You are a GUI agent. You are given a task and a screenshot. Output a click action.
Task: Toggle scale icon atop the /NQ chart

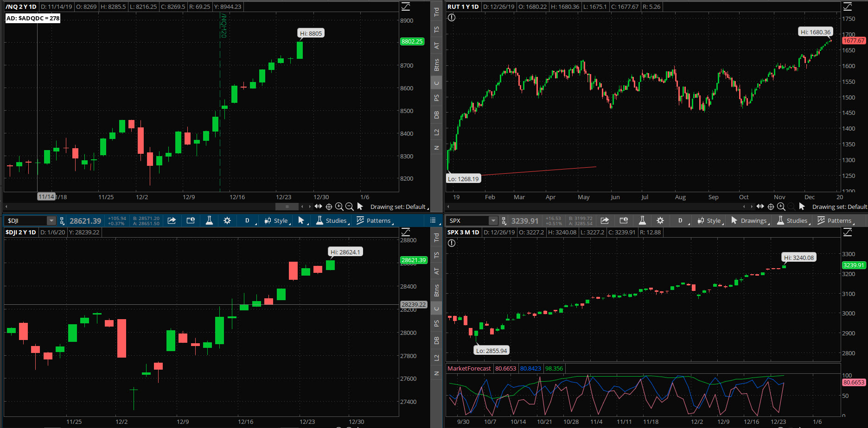click(x=406, y=6)
